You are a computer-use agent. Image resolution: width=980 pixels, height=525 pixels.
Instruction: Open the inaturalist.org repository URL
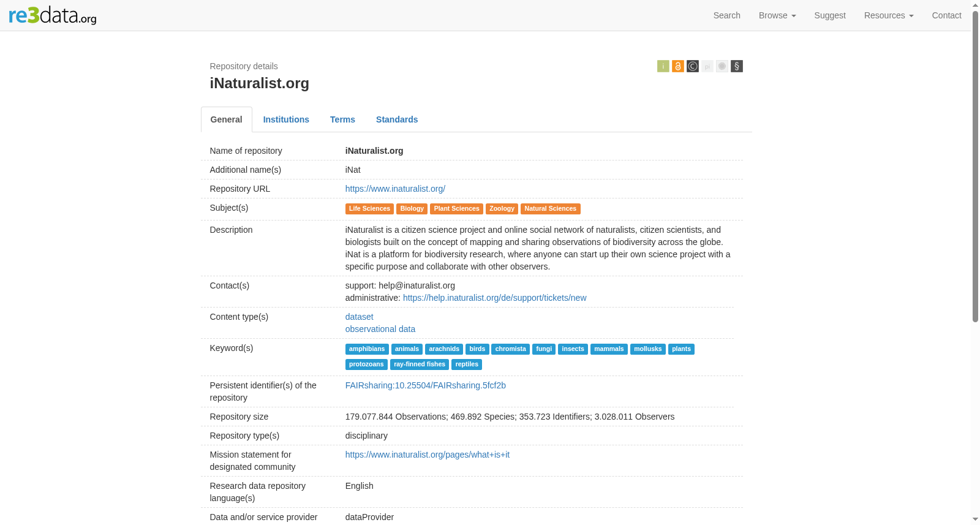click(x=395, y=189)
